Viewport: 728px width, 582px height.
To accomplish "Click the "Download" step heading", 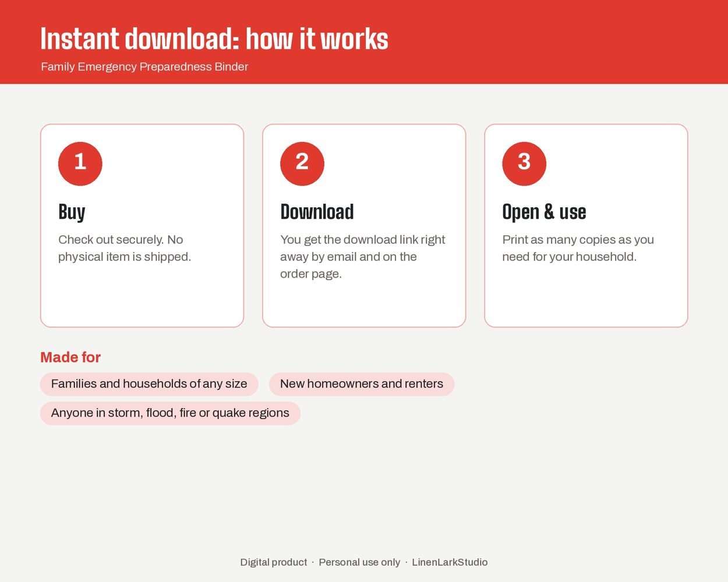I will [317, 212].
